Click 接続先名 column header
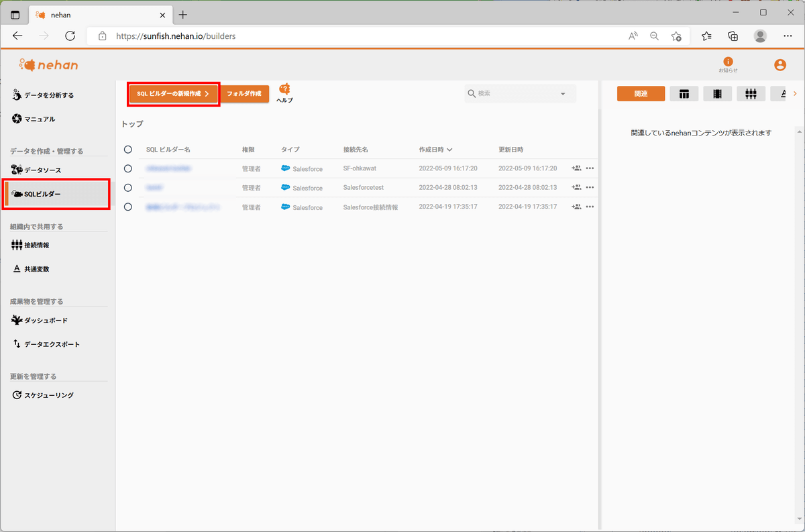 [356, 149]
